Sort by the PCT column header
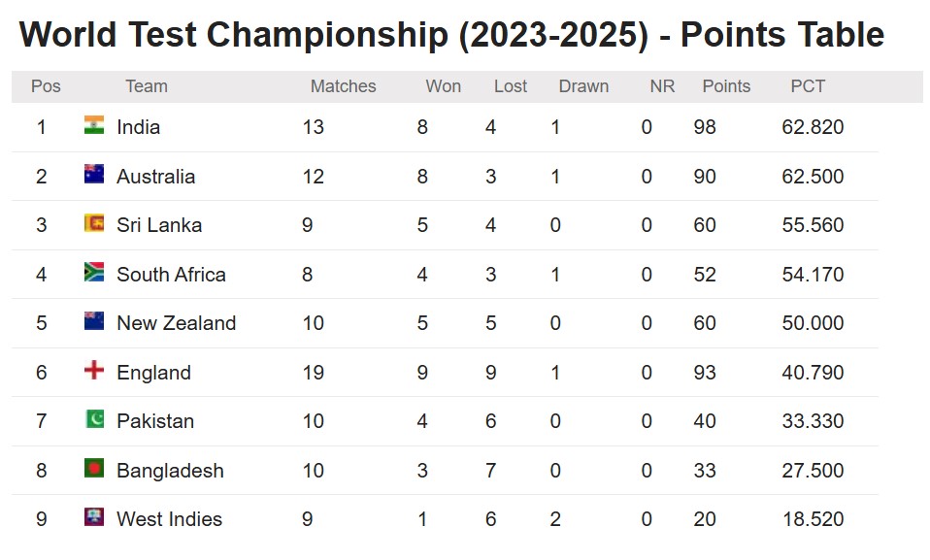The image size is (930, 560). click(x=808, y=86)
